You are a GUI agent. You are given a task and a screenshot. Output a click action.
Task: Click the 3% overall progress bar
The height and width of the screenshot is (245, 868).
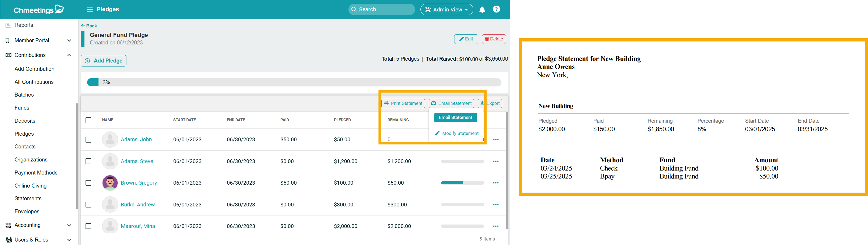pyautogui.click(x=294, y=82)
